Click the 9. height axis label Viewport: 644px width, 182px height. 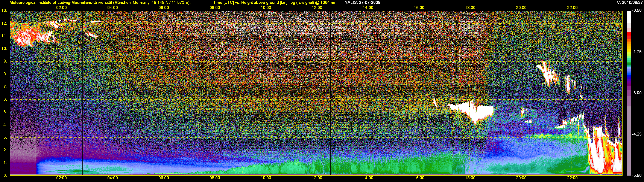point(5,61)
